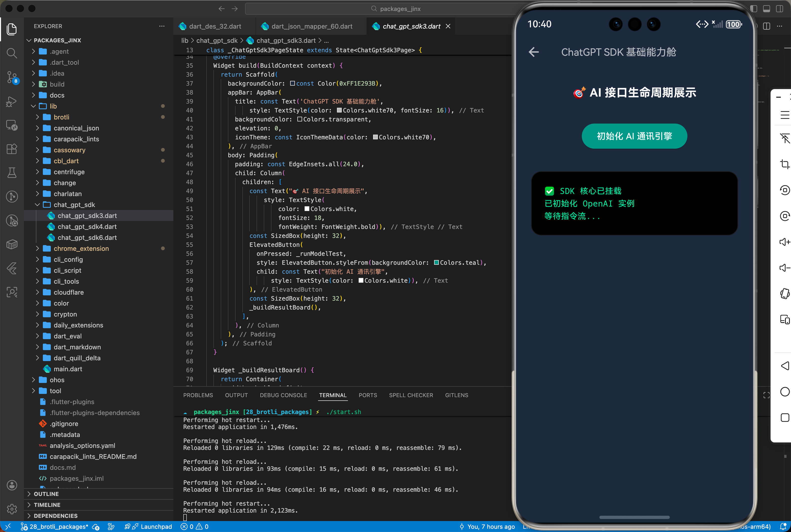Open the Explorer views and more actions menu
Screen dimensions: 791x532
162,26
